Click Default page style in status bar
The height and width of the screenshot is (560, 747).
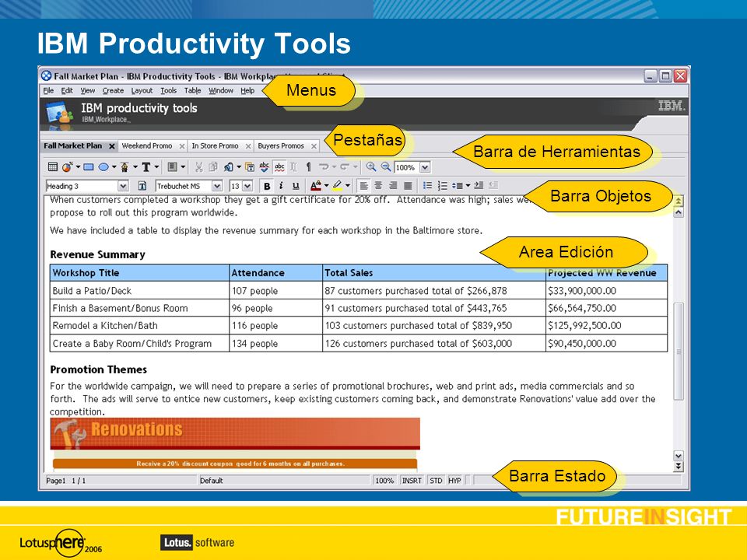284,481
